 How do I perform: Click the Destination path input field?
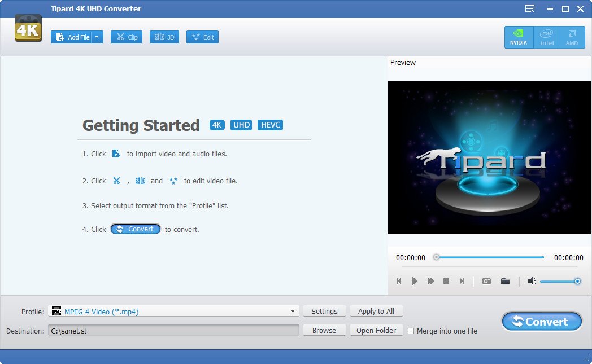click(169, 331)
